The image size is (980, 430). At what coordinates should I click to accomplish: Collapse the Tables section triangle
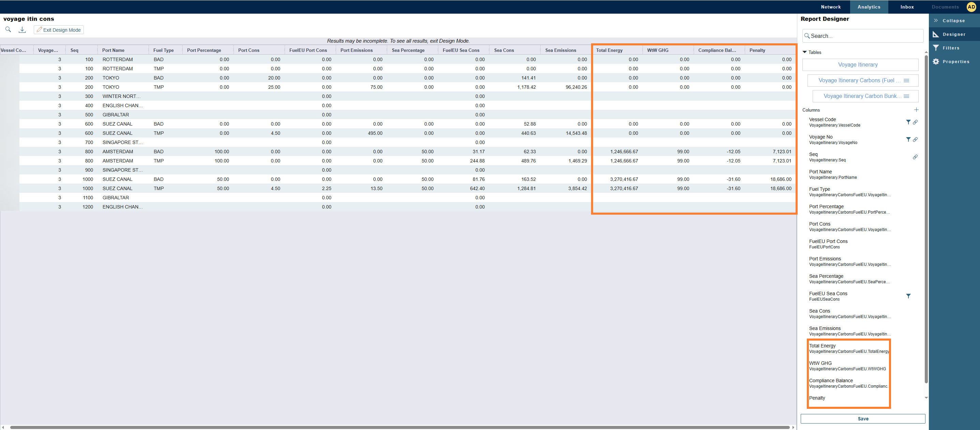pyautogui.click(x=804, y=52)
